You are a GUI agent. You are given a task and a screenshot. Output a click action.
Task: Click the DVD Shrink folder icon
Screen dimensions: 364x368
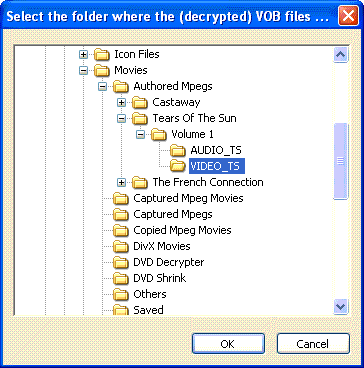(121, 279)
